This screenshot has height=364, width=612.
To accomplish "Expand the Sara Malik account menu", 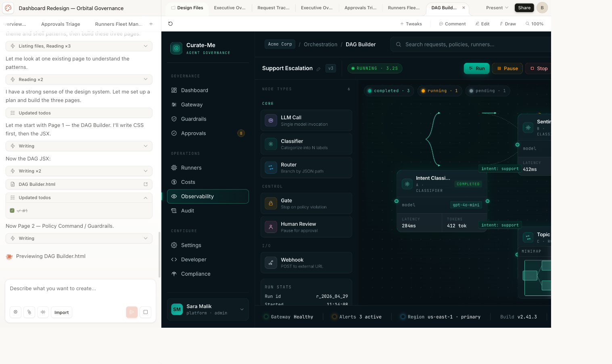I will click(x=242, y=310).
